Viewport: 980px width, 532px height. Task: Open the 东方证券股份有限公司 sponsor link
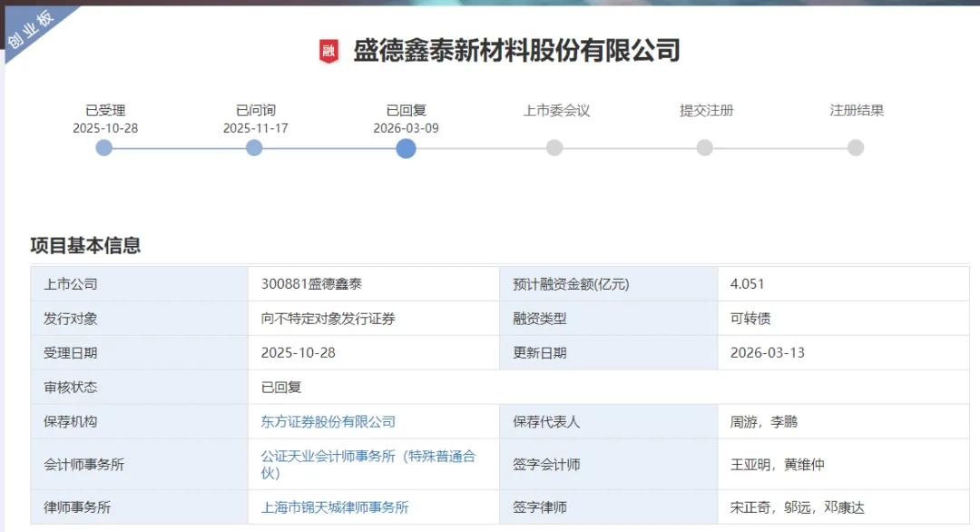click(x=328, y=422)
